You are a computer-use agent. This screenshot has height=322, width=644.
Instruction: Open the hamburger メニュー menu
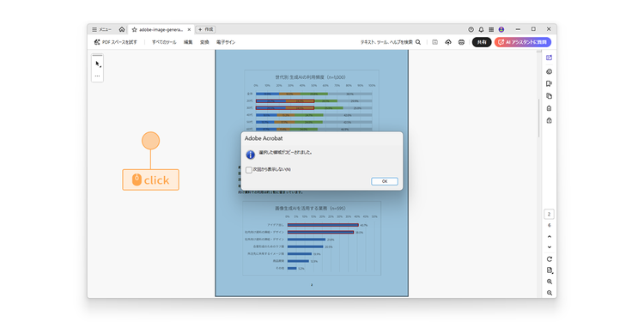[x=101, y=29]
